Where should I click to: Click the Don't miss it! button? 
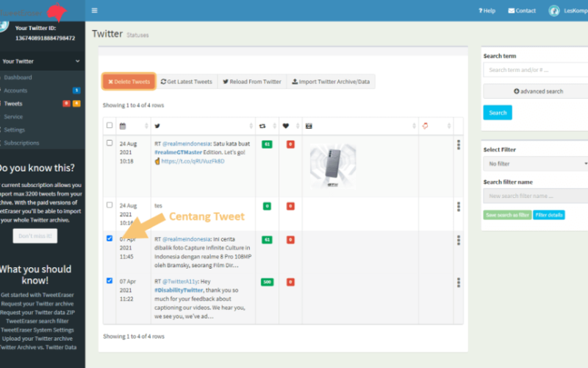(x=35, y=236)
